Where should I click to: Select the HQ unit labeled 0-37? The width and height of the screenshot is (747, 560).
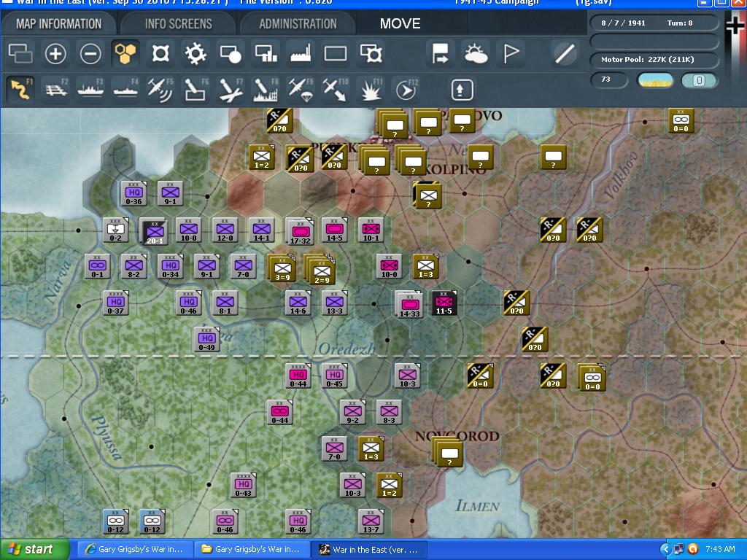116,303
